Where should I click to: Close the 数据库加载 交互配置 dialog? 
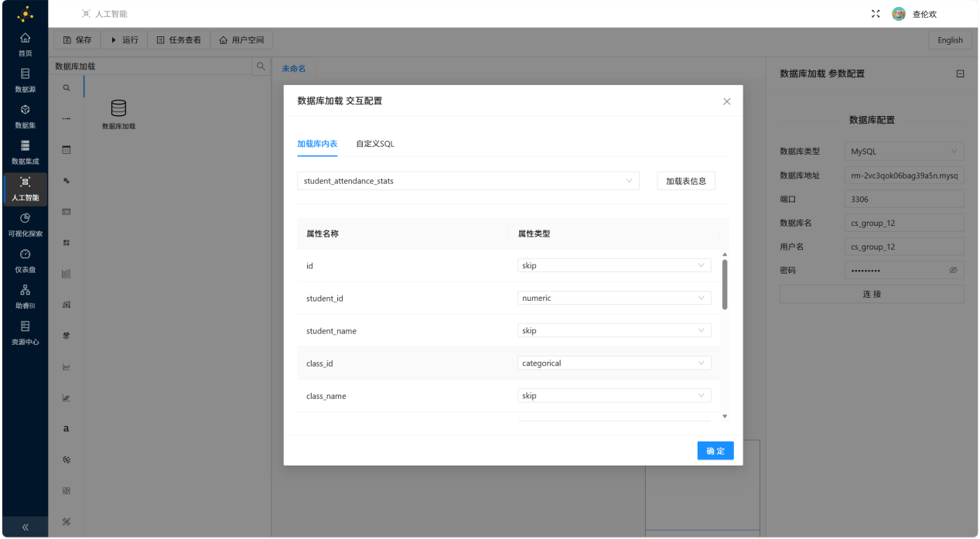[726, 101]
